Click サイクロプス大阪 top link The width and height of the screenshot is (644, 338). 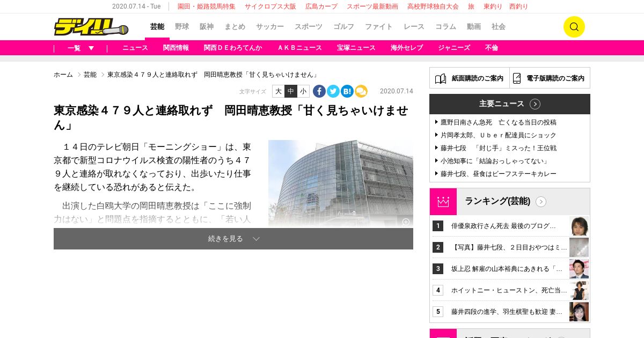270,6
